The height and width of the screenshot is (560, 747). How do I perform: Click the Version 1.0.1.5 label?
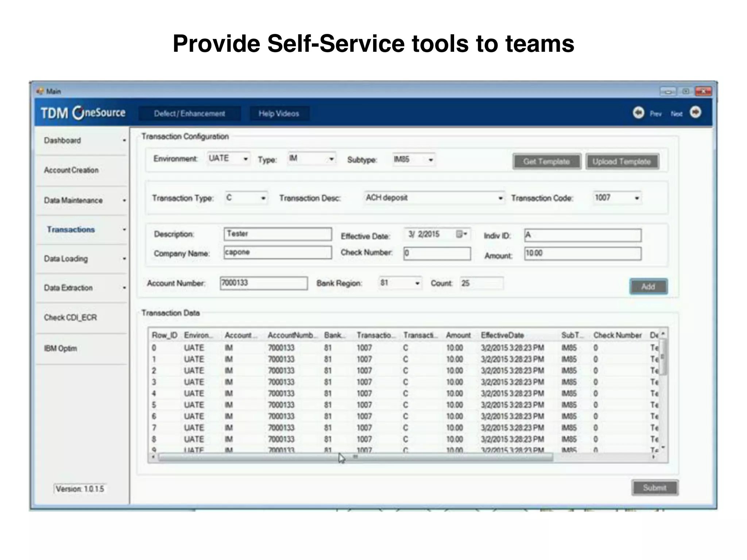pos(80,489)
